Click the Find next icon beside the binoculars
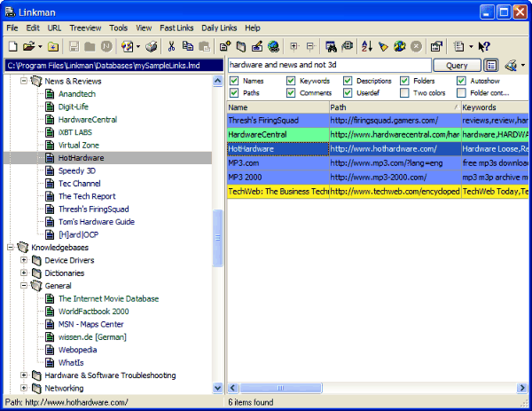The width and height of the screenshot is (532, 411). pyautogui.click(x=347, y=46)
